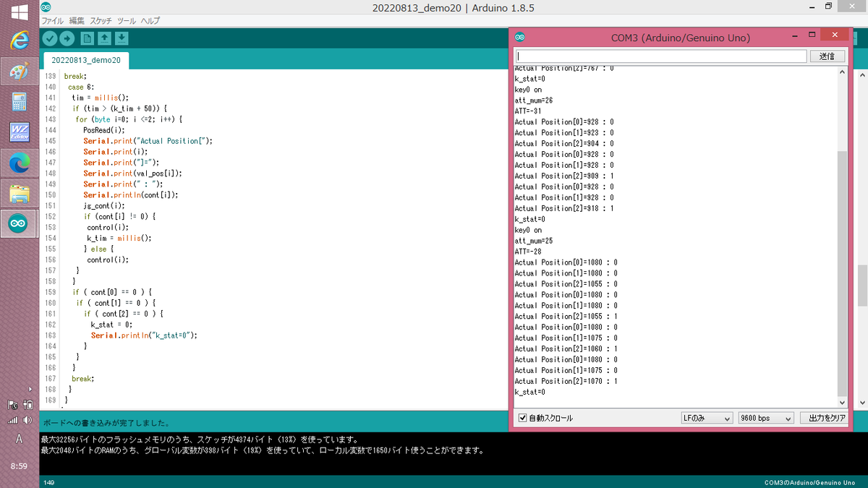Select the Arduino app on the taskbar
This screenshot has width=868, height=488.
[20, 224]
